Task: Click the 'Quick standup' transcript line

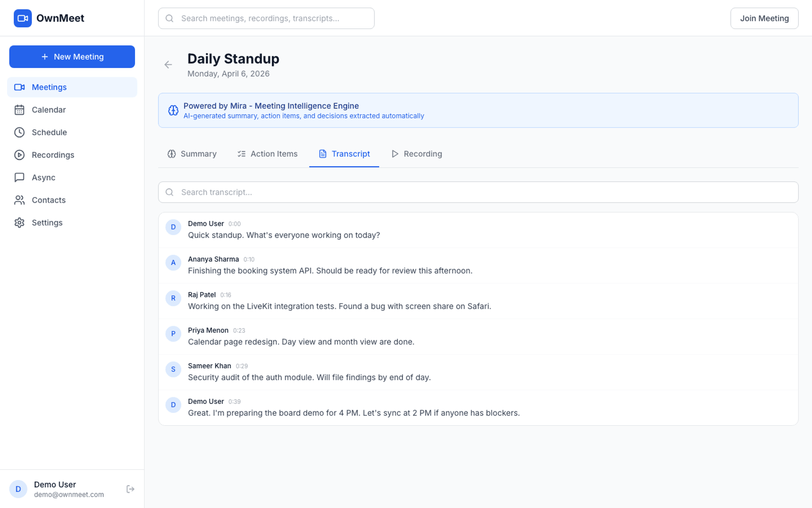Action: pos(284,235)
